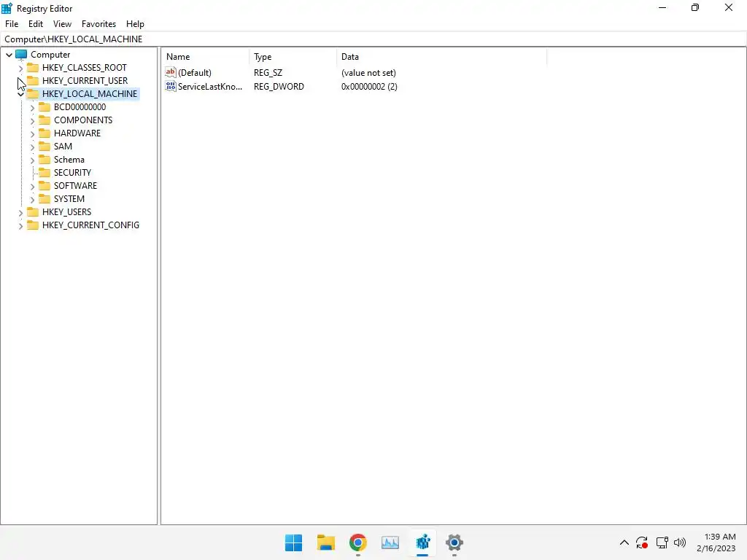
Task: Select the HKEY_CURRENT_USER tree label
Action: (x=85, y=80)
